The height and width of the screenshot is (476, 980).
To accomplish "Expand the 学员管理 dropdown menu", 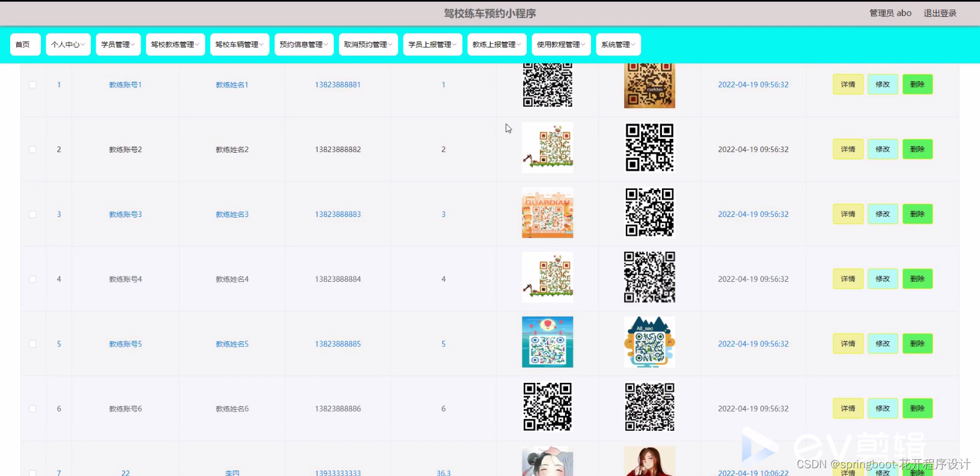I will click(x=118, y=44).
